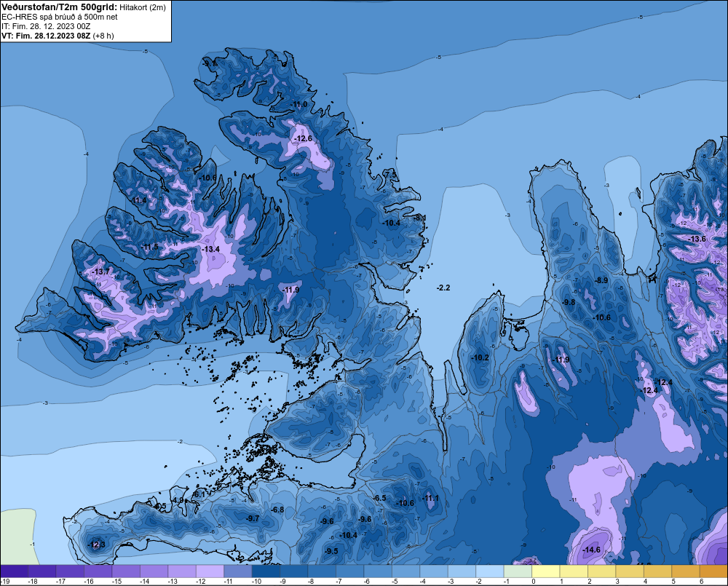Click the -10.2 temperature label

(x=480, y=358)
